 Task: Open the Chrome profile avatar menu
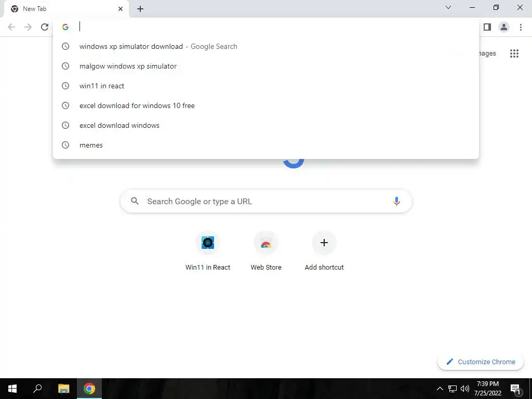[x=504, y=27]
